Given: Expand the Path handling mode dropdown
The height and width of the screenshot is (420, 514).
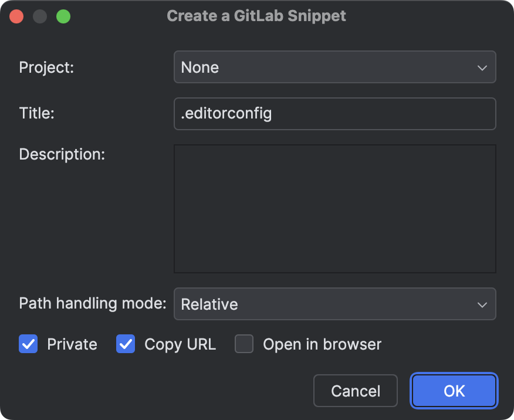Looking at the screenshot, I should coord(335,304).
